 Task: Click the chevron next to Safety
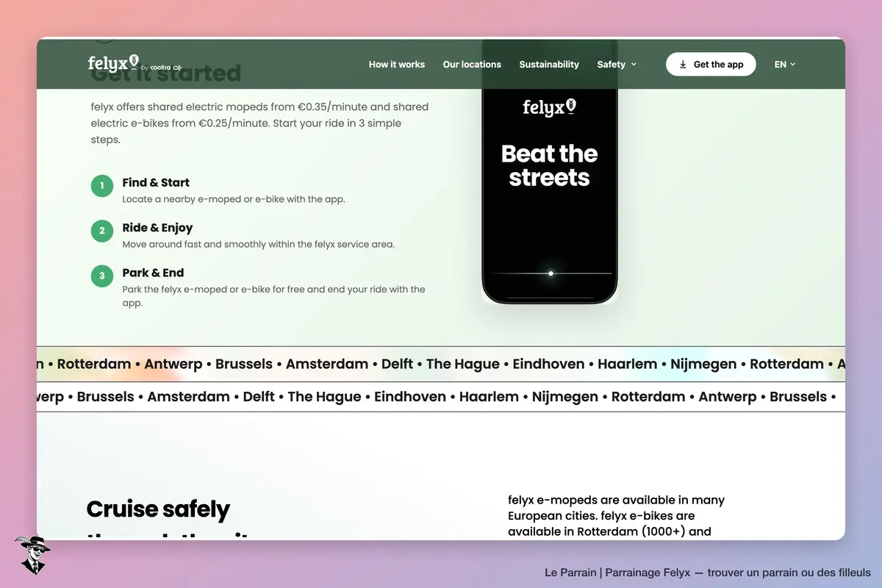pos(634,65)
